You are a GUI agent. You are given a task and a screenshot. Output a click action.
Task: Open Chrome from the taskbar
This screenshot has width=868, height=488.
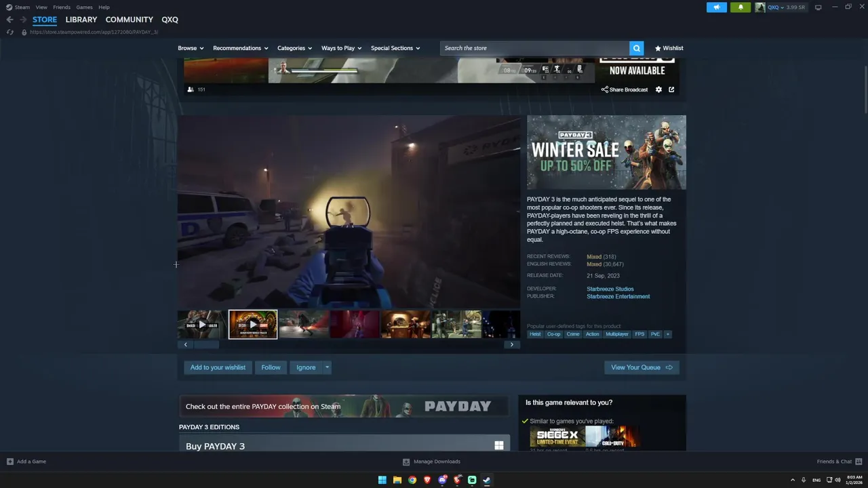tap(412, 480)
